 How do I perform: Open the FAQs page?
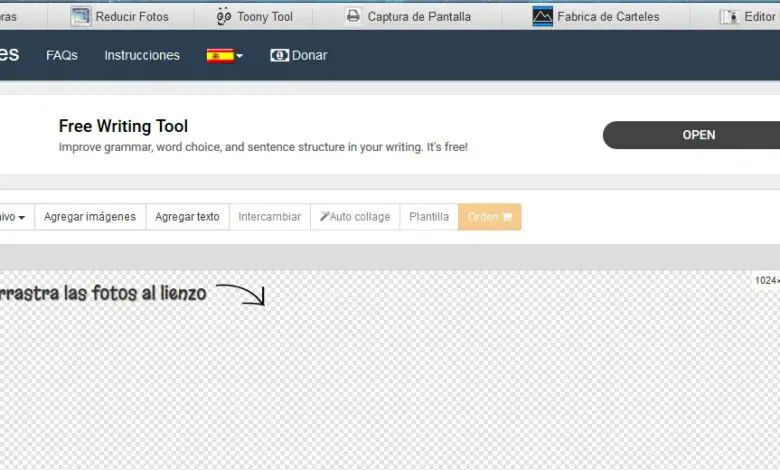(x=62, y=56)
